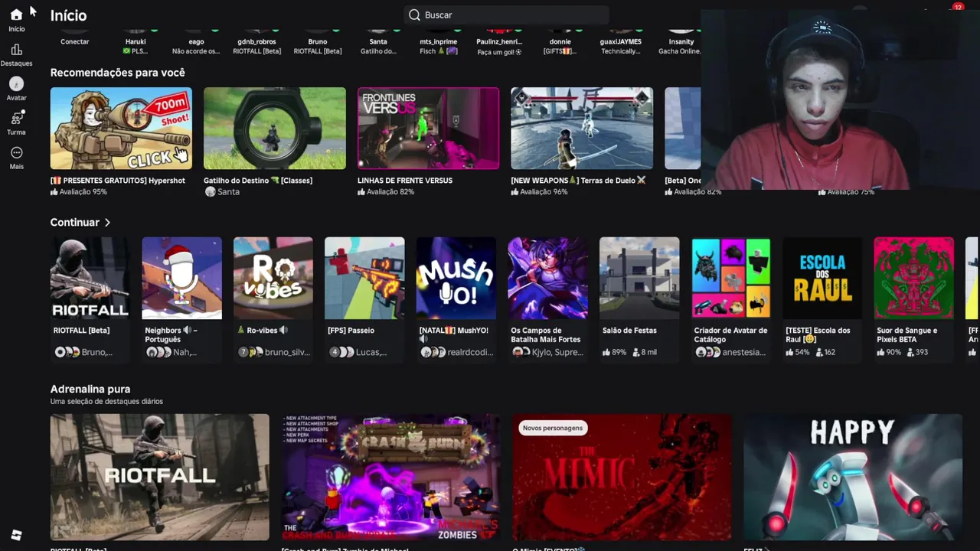Select friend eago in friends row

[197, 42]
